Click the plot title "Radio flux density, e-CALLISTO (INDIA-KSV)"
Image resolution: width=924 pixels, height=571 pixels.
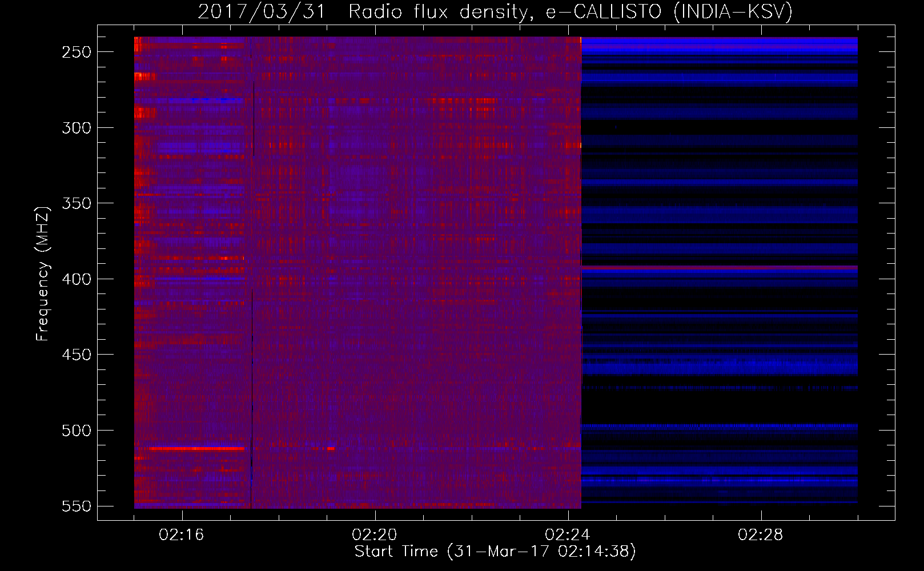tap(571, 11)
